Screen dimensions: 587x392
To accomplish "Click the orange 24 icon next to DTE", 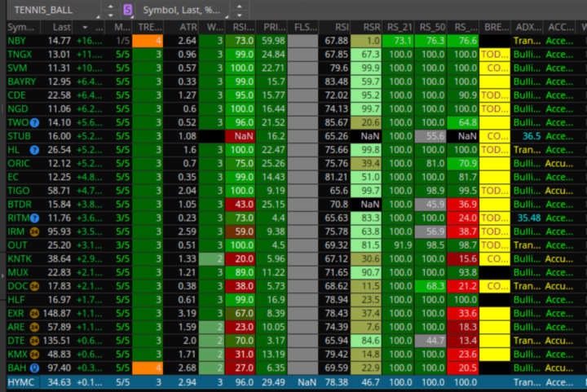I will coord(34,341).
